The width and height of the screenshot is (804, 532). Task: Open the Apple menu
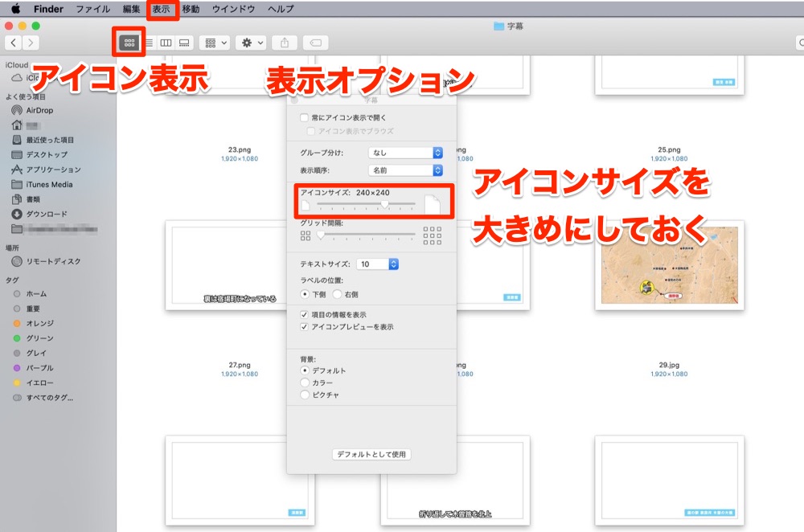coord(16,9)
